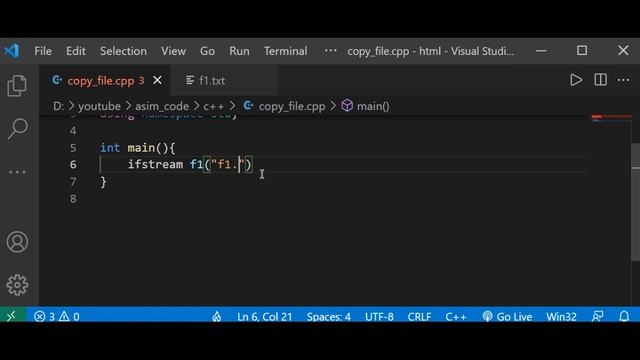Go to line via Ln 6, Col 21
The height and width of the screenshot is (360, 640).
[x=264, y=316]
